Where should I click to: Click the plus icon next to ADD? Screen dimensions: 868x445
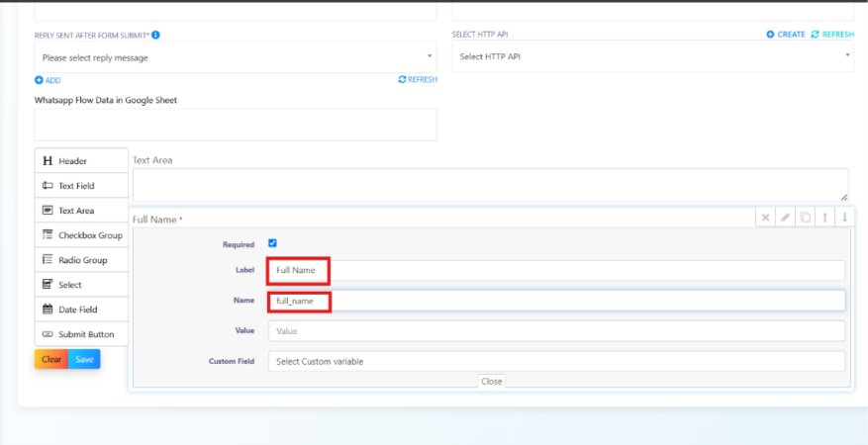click(39, 80)
